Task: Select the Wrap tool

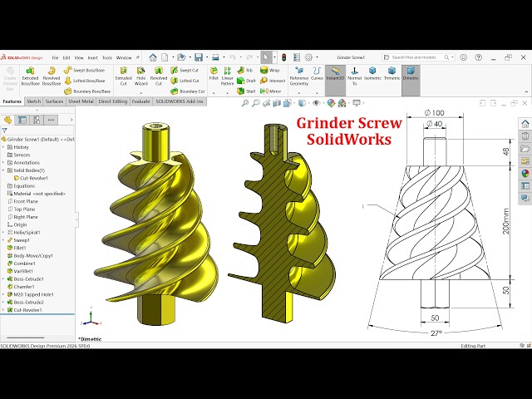Action: (269, 70)
